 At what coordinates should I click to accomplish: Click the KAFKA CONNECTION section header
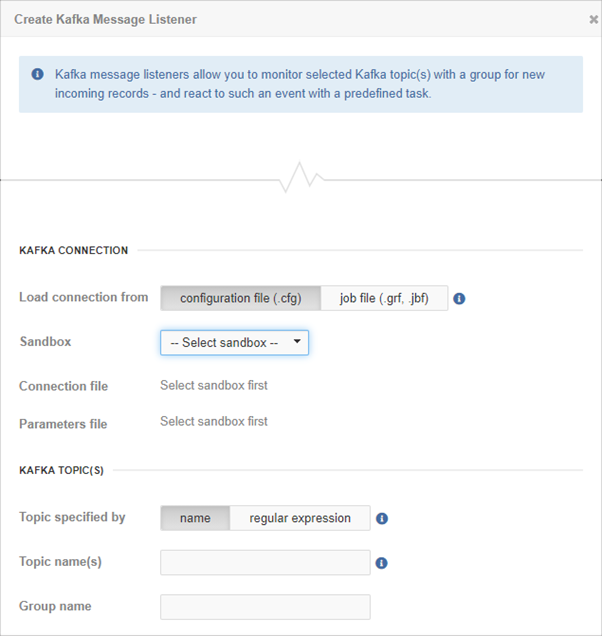(73, 250)
